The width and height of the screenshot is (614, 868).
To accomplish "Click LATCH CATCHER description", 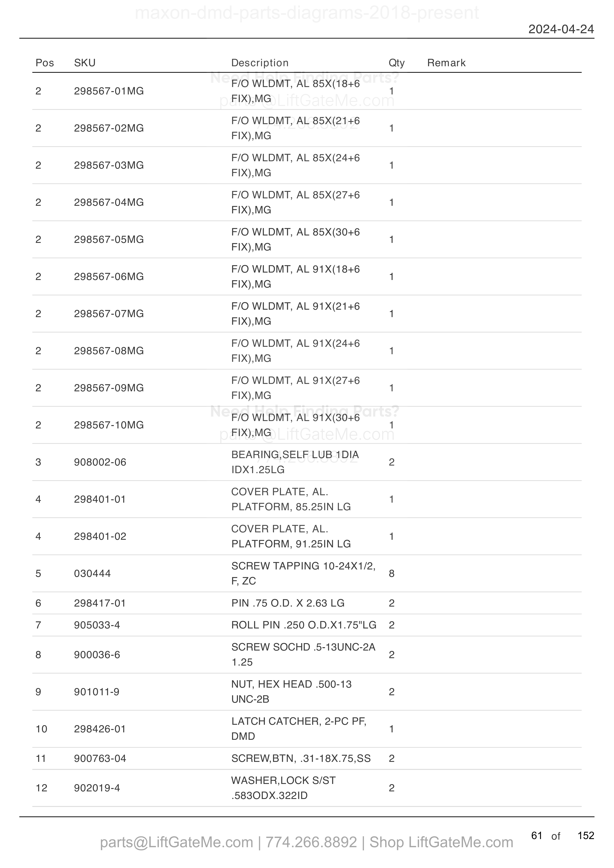I will pyautogui.click(x=299, y=729).
